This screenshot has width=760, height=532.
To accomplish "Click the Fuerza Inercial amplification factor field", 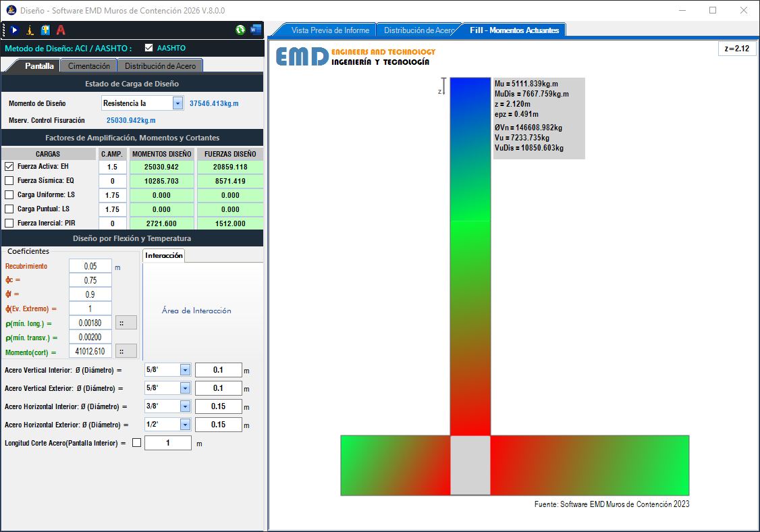I will pyautogui.click(x=113, y=223).
